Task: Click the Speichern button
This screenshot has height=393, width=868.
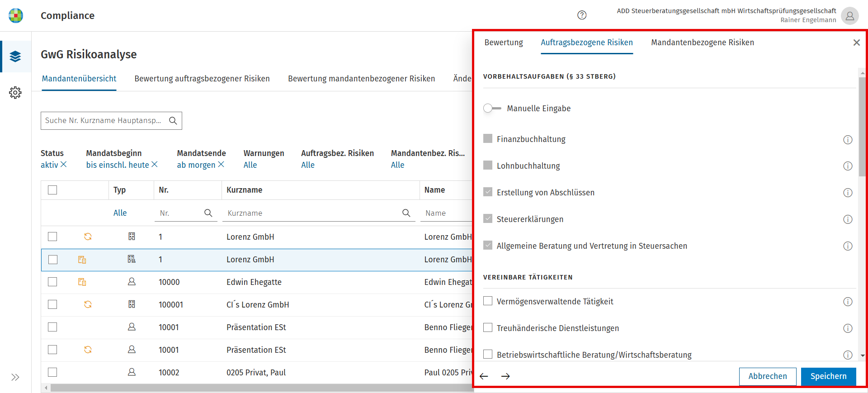Action: pyautogui.click(x=829, y=376)
